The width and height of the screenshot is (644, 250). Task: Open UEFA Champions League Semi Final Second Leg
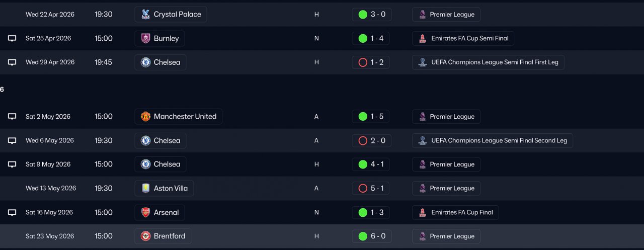(492, 140)
